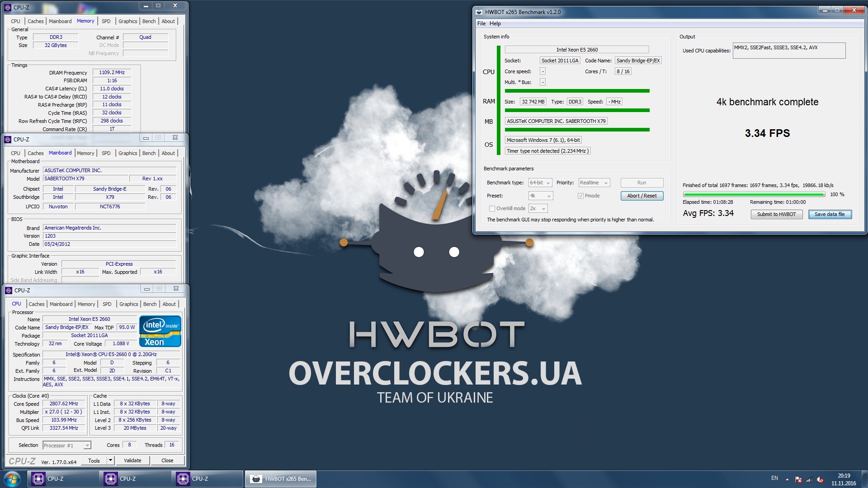Screen dimensions: 868x488
Task: Click the benchmark progress bar at 100%
Action: (x=754, y=195)
